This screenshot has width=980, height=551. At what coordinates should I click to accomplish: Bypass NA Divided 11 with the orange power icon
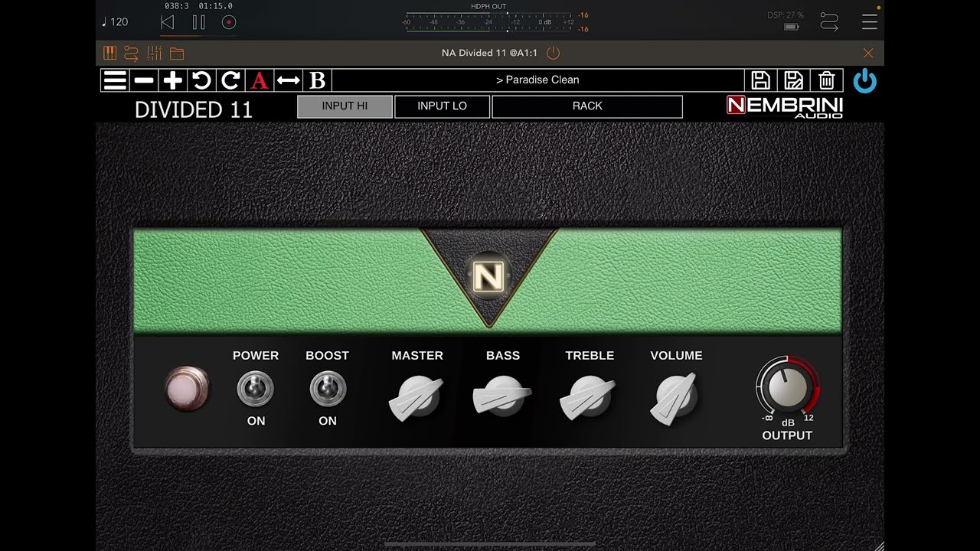click(554, 53)
